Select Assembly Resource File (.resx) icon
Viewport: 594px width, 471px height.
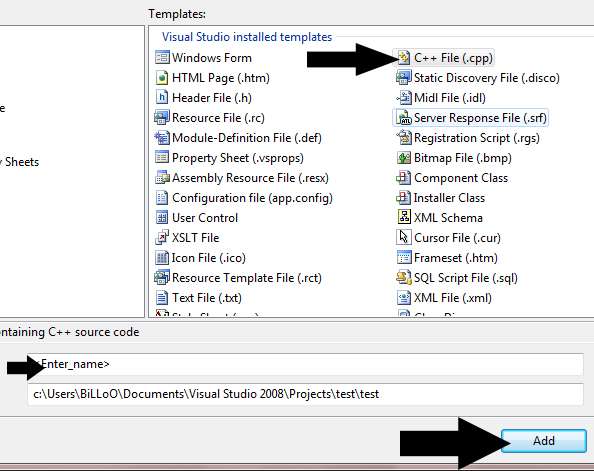click(x=162, y=178)
